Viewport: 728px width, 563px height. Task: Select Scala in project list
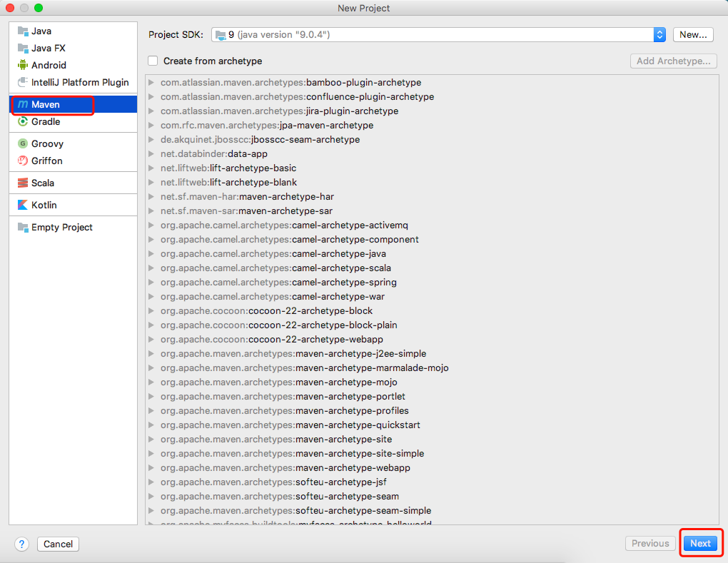click(73, 183)
